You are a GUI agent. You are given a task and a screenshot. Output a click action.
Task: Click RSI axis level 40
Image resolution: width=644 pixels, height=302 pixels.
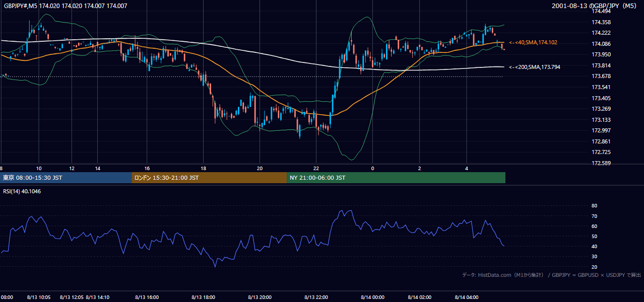[594, 246]
